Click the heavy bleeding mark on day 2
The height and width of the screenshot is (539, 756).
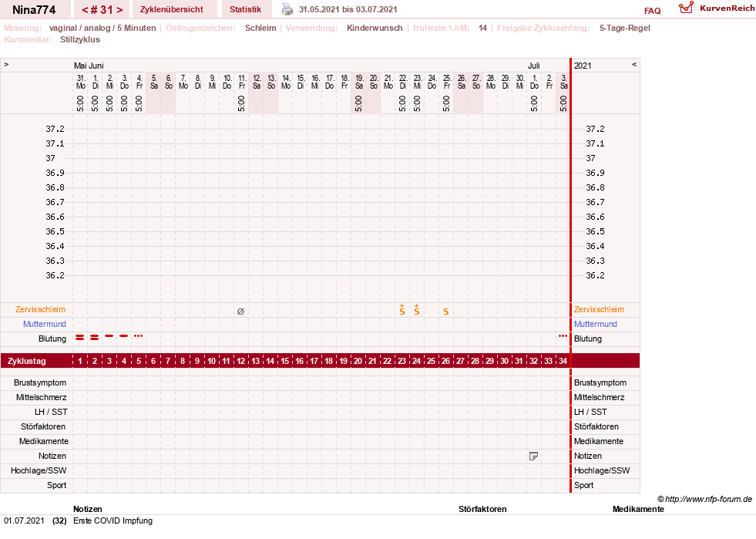pos(95,337)
